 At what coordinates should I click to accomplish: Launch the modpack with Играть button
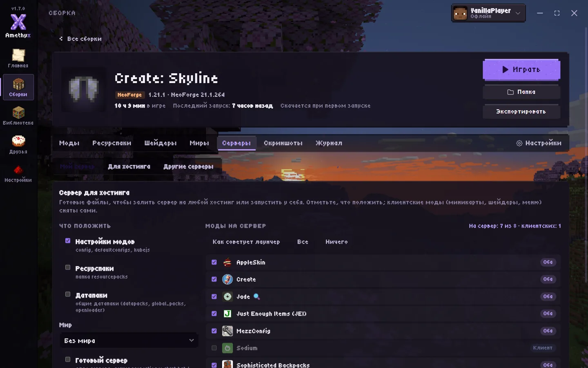(x=521, y=70)
